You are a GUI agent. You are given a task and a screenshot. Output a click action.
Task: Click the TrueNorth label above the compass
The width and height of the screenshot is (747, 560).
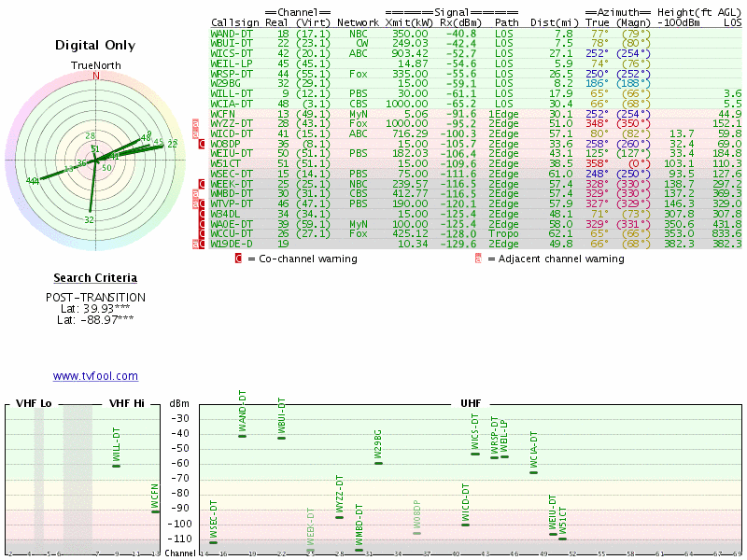coord(96,65)
